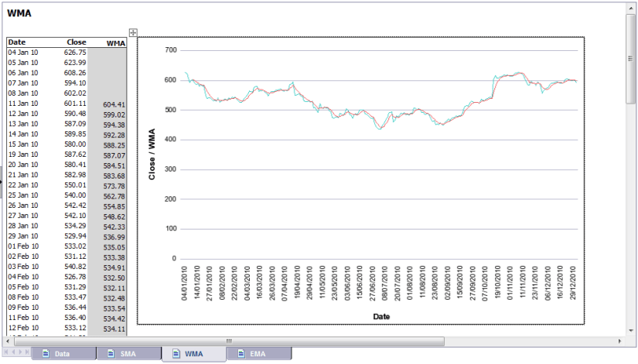Click the SMA tab sheet icon
638x364 pixels.
pos(111,354)
